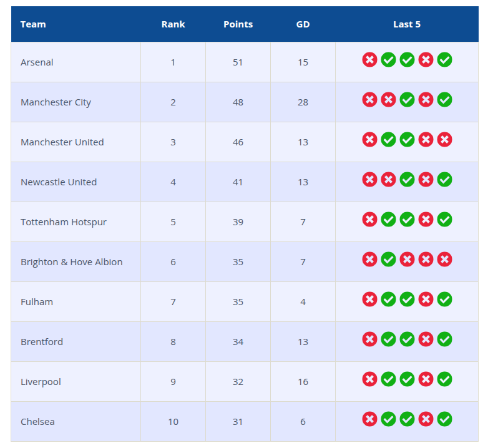This screenshot has width=493, height=448.
Task: Click Fulham's third result green check
Action: click(407, 299)
